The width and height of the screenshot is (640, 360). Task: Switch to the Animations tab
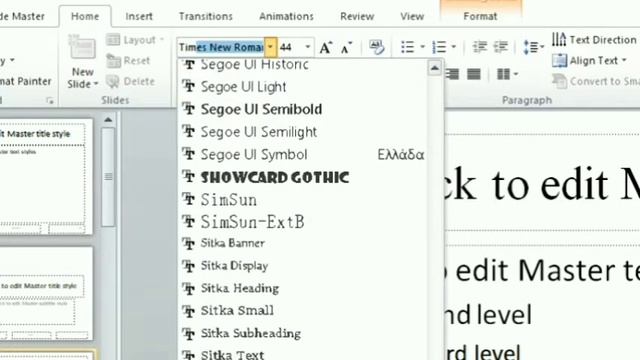286,16
